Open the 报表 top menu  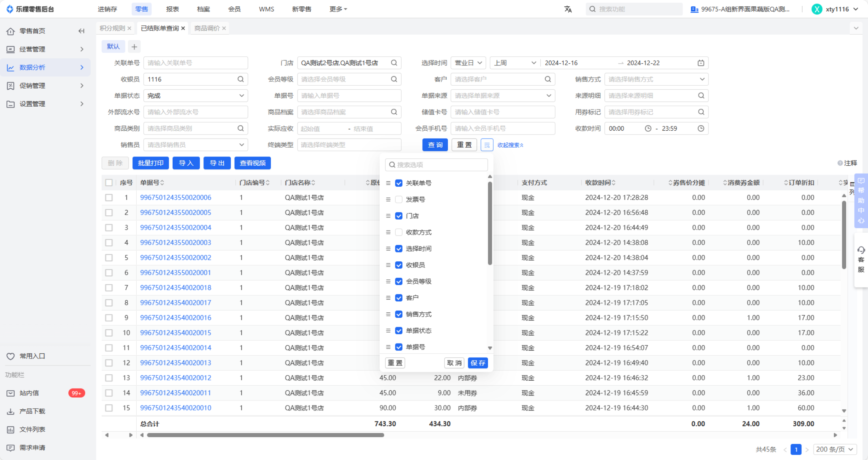coord(172,9)
